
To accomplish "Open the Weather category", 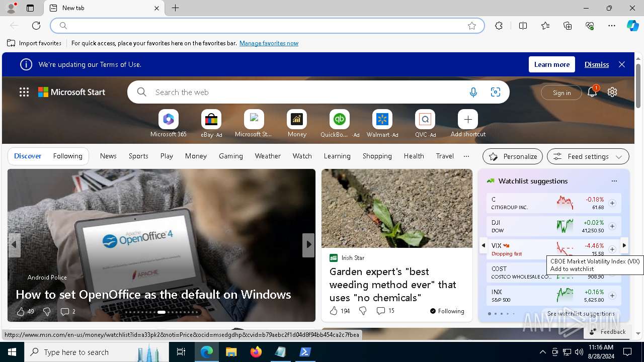I will (268, 156).
